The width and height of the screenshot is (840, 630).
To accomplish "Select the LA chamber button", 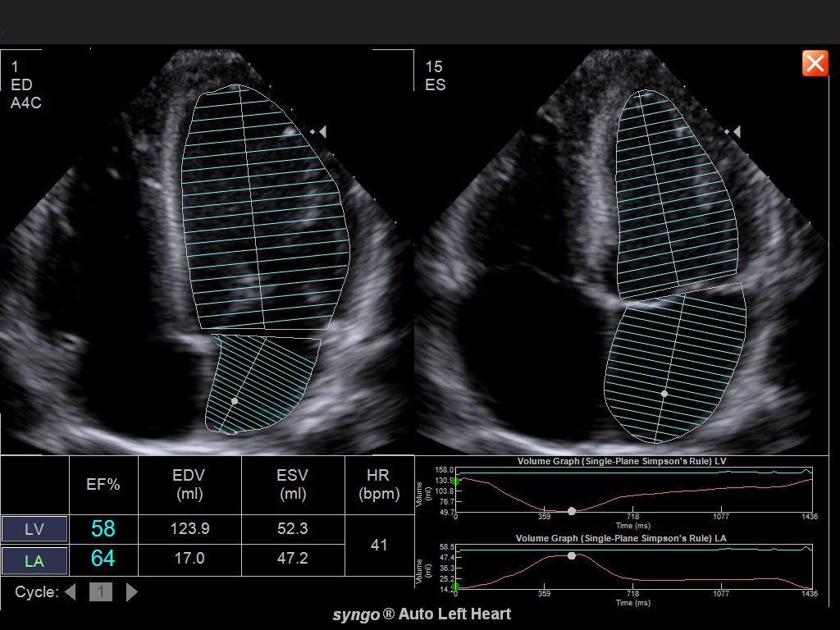I will pyautogui.click(x=34, y=561).
